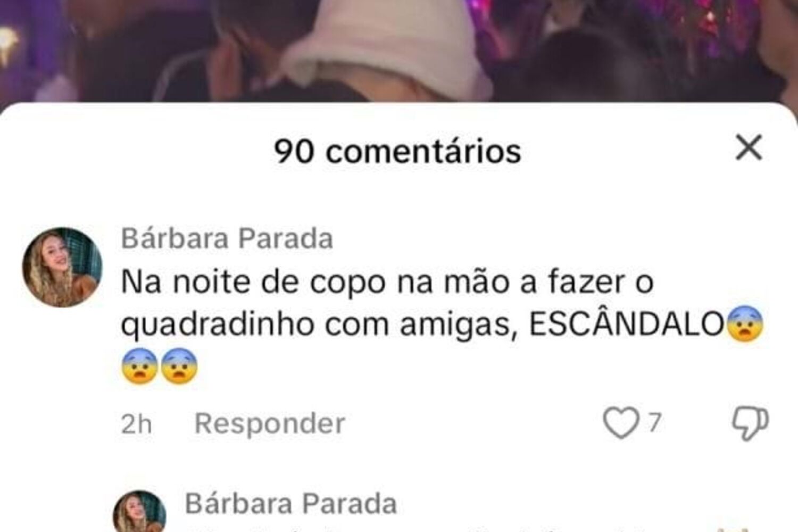The height and width of the screenshot is (532, 798).
Task: Dislike the first comment with thumbs-down
Action: pos(750,423)
